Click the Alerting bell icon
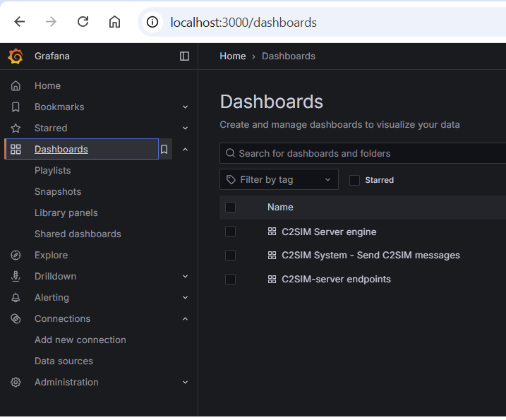Image resolution: width=506 pixels, height=420 pixels. (x=16, y=298)
